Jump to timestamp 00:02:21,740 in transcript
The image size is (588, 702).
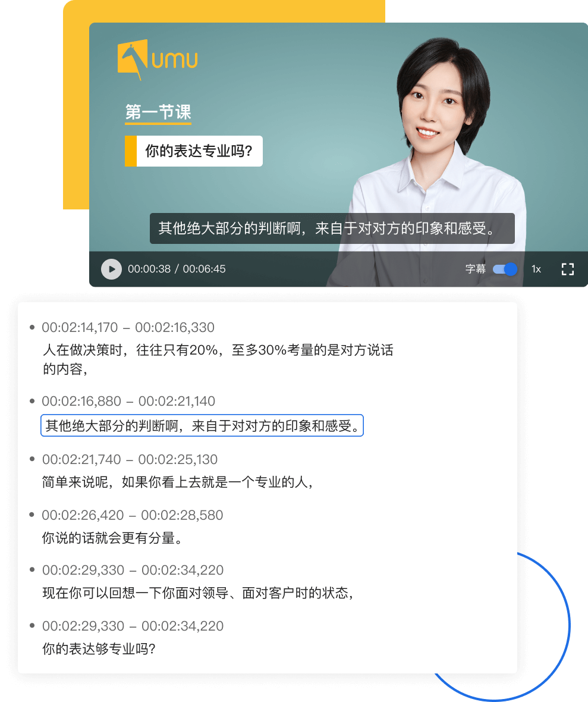click(130, 459)
